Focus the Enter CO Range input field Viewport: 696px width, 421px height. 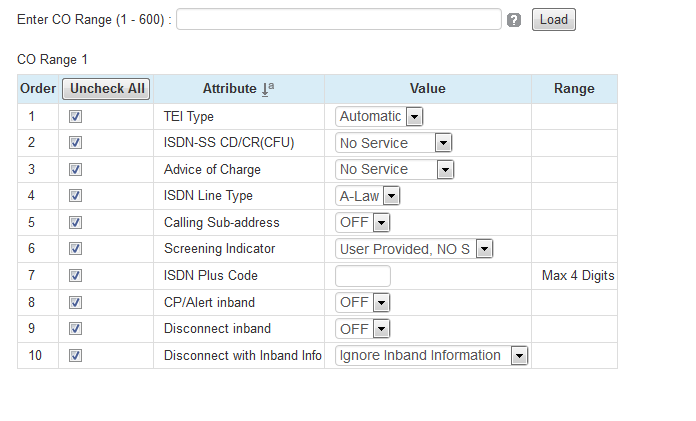[x=339, y=20]
